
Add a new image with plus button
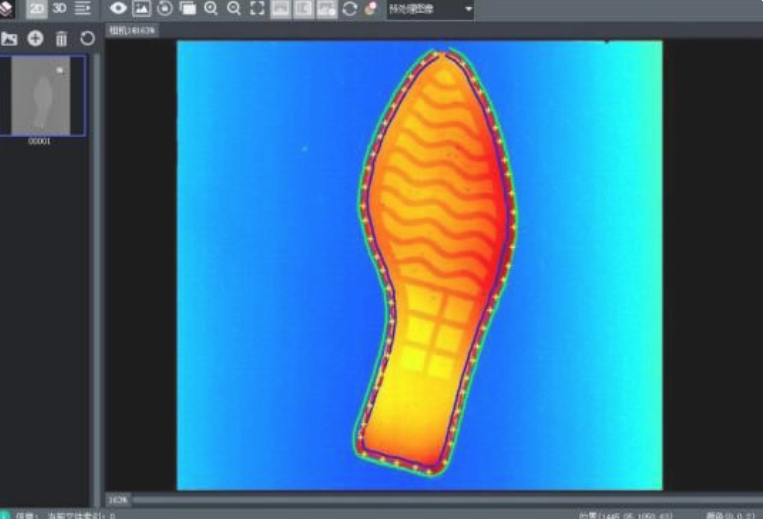(35, 39)
